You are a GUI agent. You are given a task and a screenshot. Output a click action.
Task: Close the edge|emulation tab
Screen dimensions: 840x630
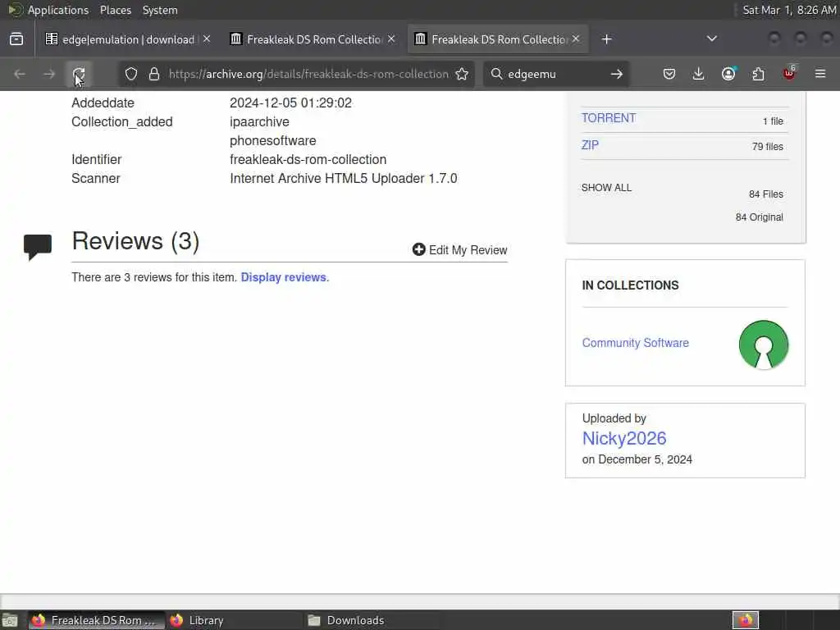tap(207, 39)
